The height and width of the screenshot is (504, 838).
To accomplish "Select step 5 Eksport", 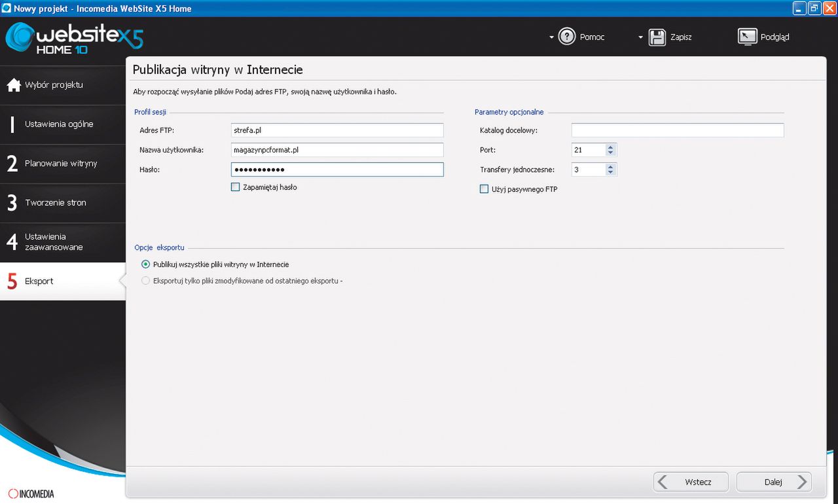I will click(x=63, y=281).
